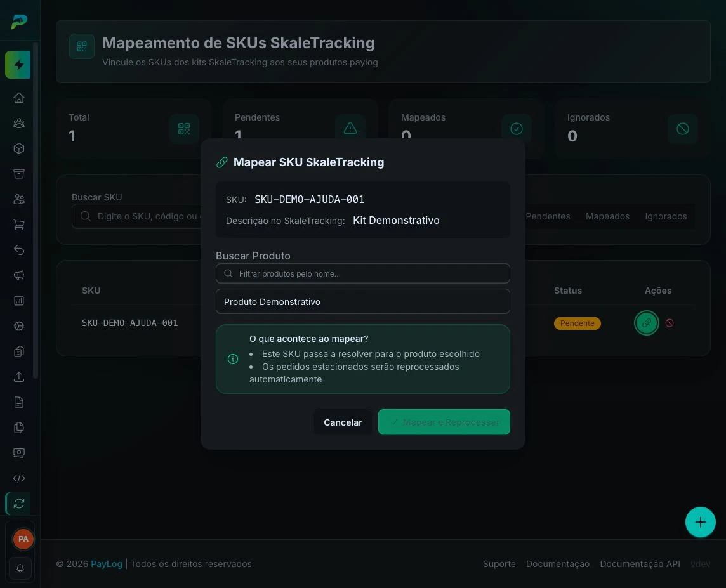Click the Ignorados stat card
The width and height of the screenshot is (726, 588).
tap(633, 129)
